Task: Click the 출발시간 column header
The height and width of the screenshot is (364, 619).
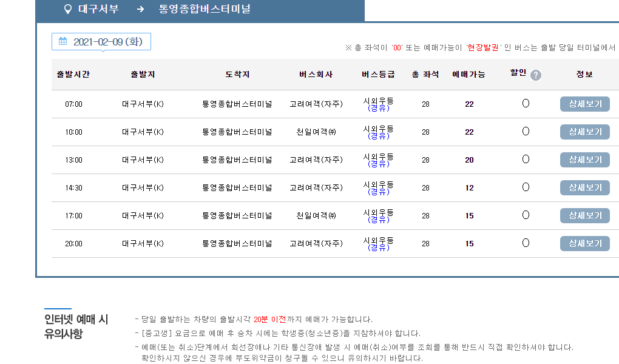Action: click(x=73, y=74)
